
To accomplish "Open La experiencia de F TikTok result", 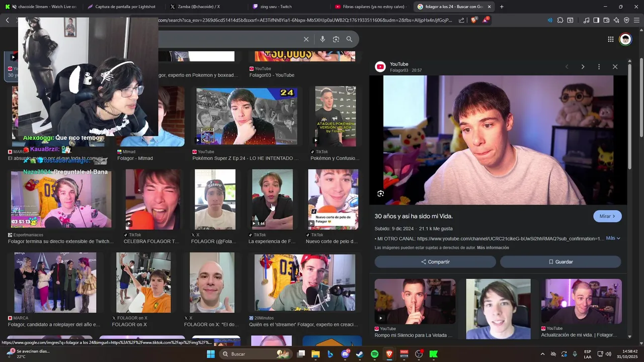I will point(272,200).
